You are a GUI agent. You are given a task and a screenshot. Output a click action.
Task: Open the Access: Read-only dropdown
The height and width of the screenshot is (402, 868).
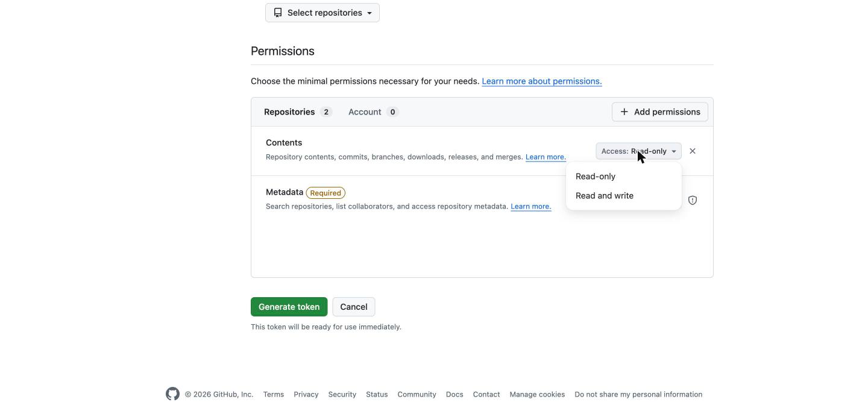pyautogui.click(x=639, y=151)
